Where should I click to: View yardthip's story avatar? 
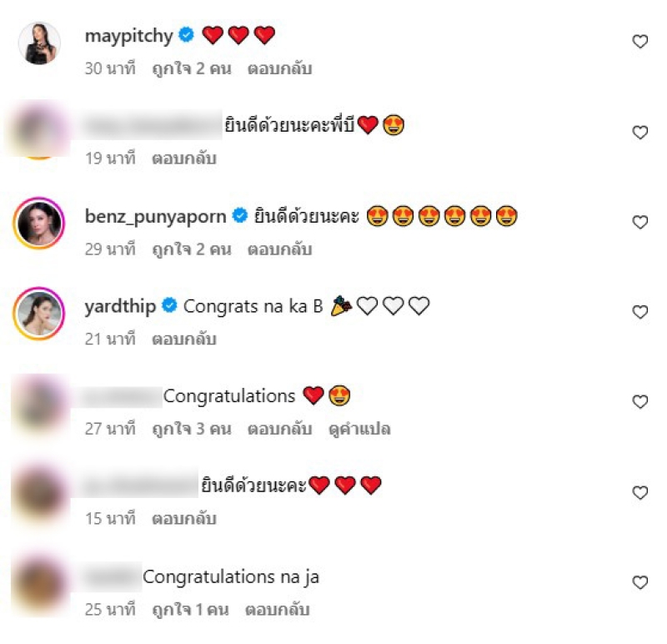[39, 314]
